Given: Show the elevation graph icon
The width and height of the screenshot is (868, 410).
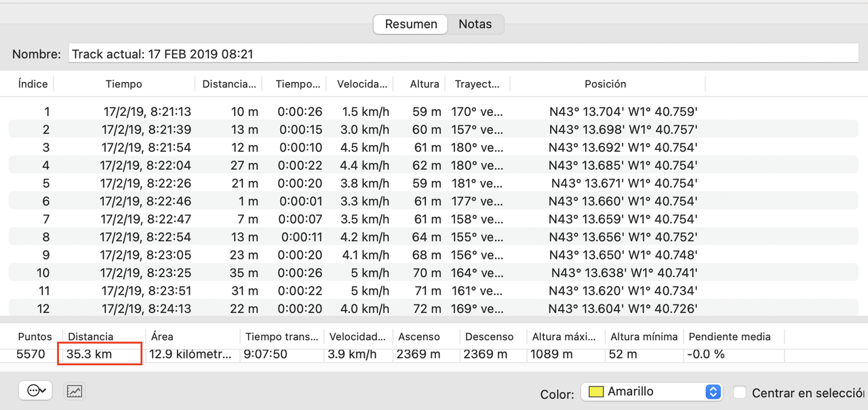Looking at the screenshot, I should click(75, 391).
